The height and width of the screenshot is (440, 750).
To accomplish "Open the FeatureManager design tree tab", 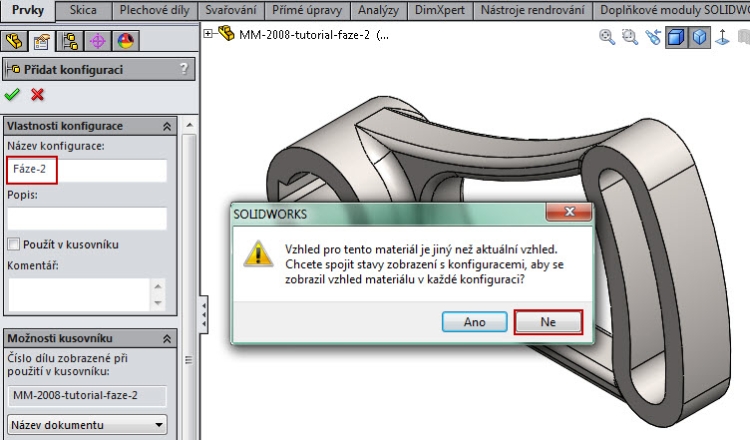I will pyautogui.click(x=14, y=42).
